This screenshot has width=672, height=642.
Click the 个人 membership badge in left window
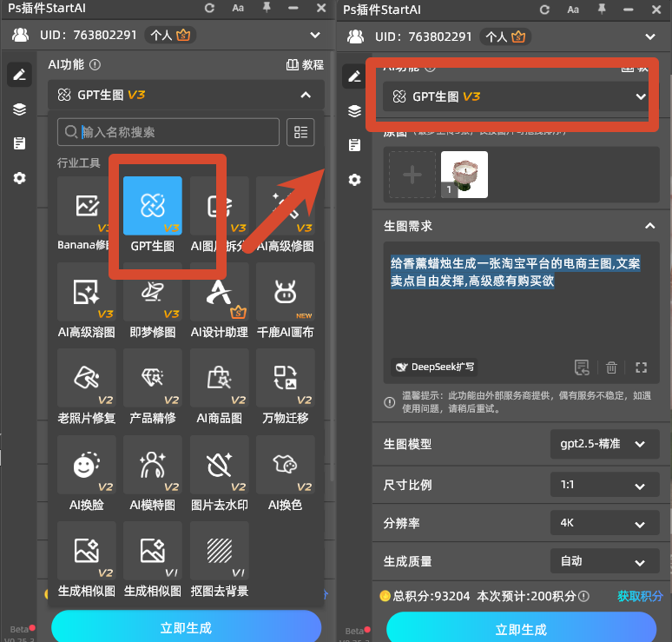(170, 35)
